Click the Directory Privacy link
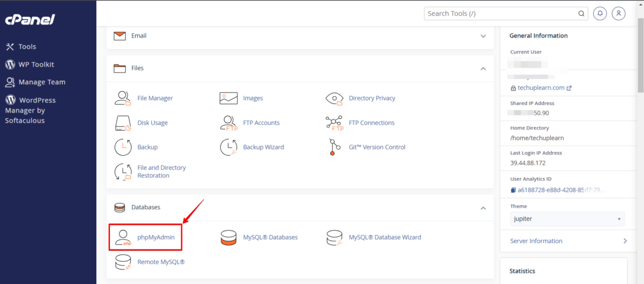 click(372, 98)
